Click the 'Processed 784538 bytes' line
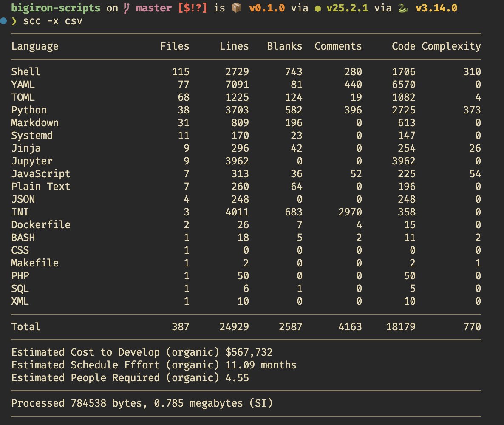 click(x=142, y=403)
